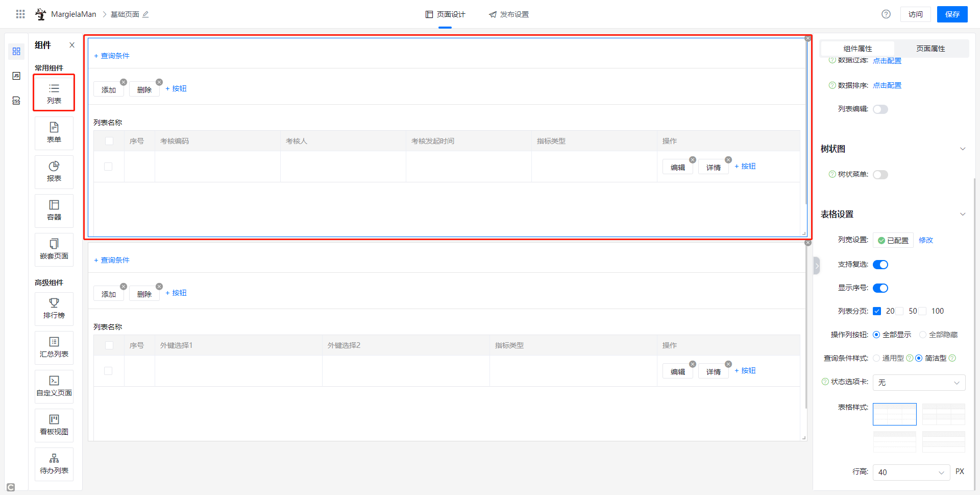Screen dimensions: 980x495
Task: Select the 报表 component
Action: coord(54,172)
